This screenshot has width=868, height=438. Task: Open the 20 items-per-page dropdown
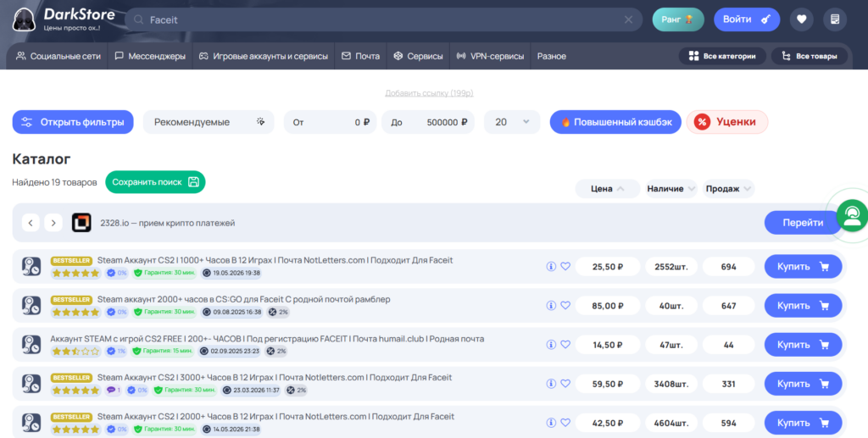click(x=512, y=122)
